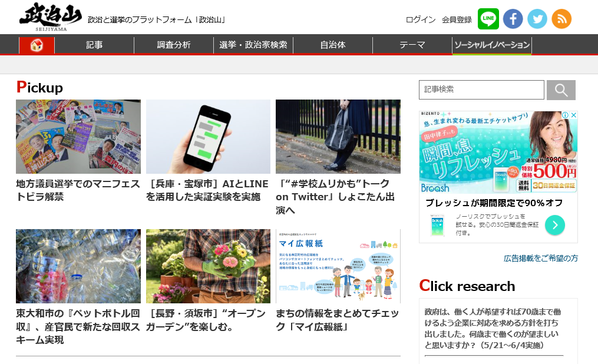Open the 記事 menu tab
The height and width of the screenshot is (364, 598).
click(94, 45)
